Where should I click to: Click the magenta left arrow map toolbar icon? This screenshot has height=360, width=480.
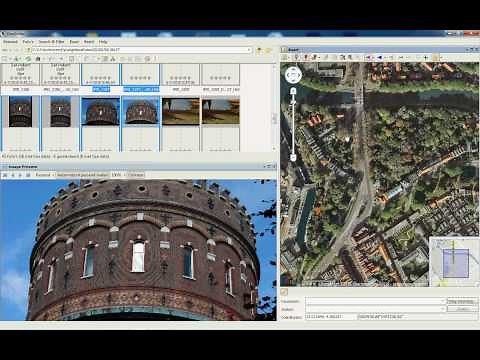point(368,58)
